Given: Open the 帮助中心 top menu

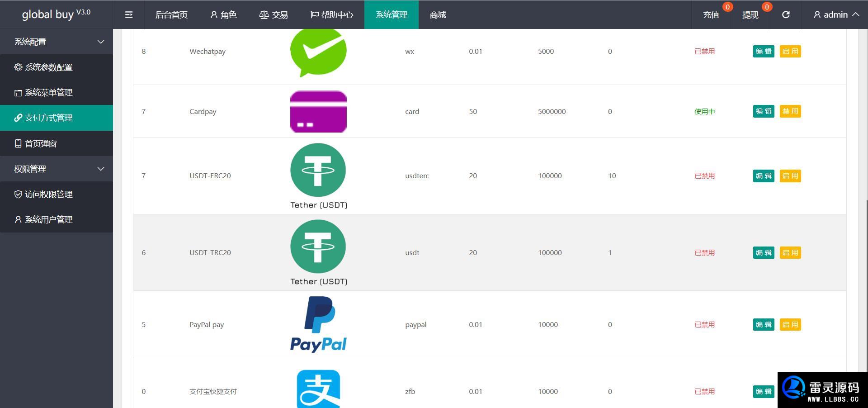Looking at the screenshot, I should tap(332, 14).
